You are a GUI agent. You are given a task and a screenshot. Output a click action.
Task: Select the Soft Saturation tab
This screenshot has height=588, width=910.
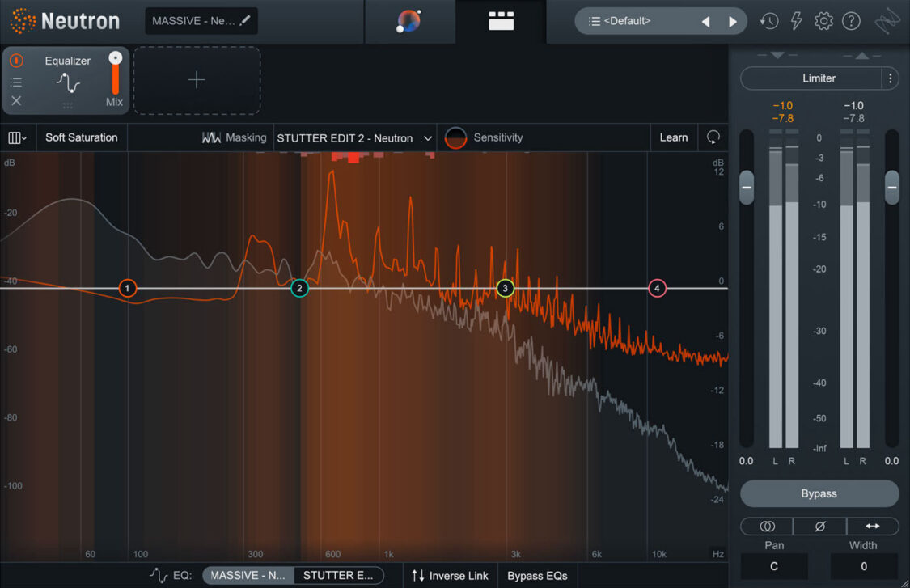pyautogui.click(x=81, y=137)
